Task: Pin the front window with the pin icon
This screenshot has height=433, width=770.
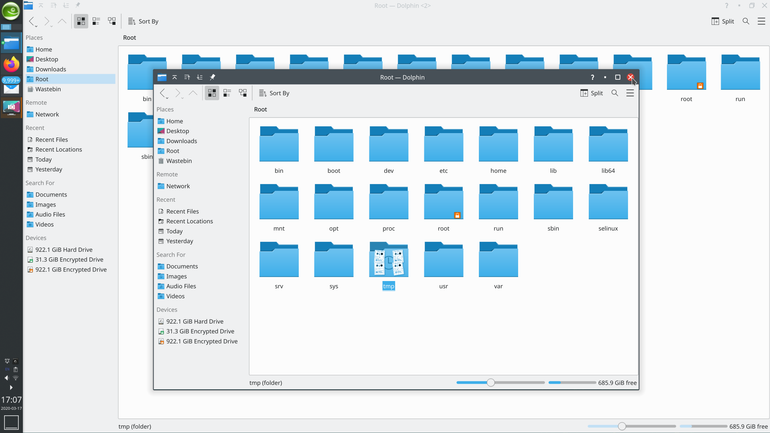Action: [212, 77]
